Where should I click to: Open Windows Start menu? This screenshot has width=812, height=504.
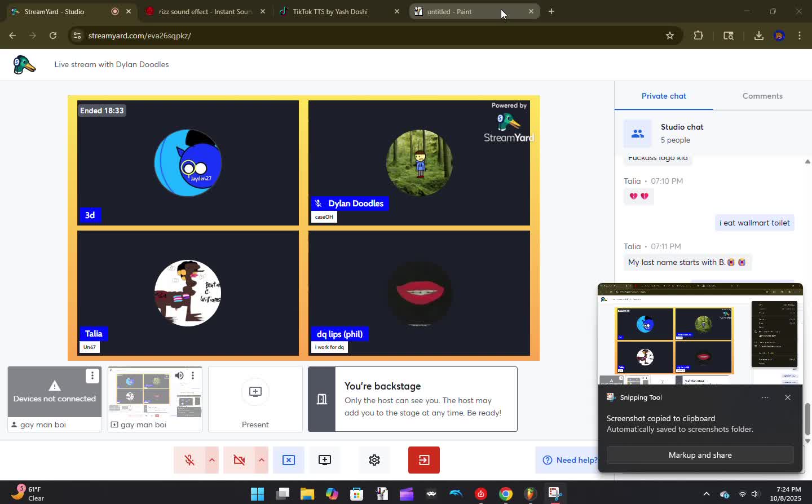pos(258,494)
